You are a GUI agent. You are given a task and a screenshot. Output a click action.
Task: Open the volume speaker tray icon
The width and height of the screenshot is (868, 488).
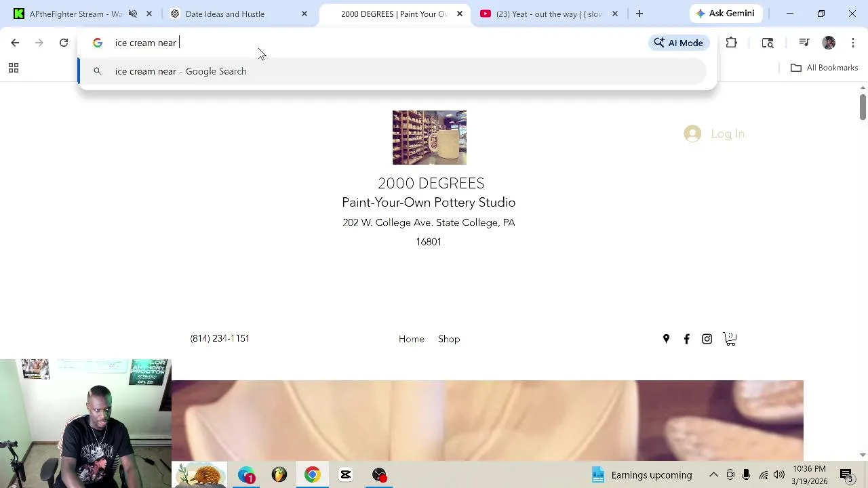[x=779, y=475]
